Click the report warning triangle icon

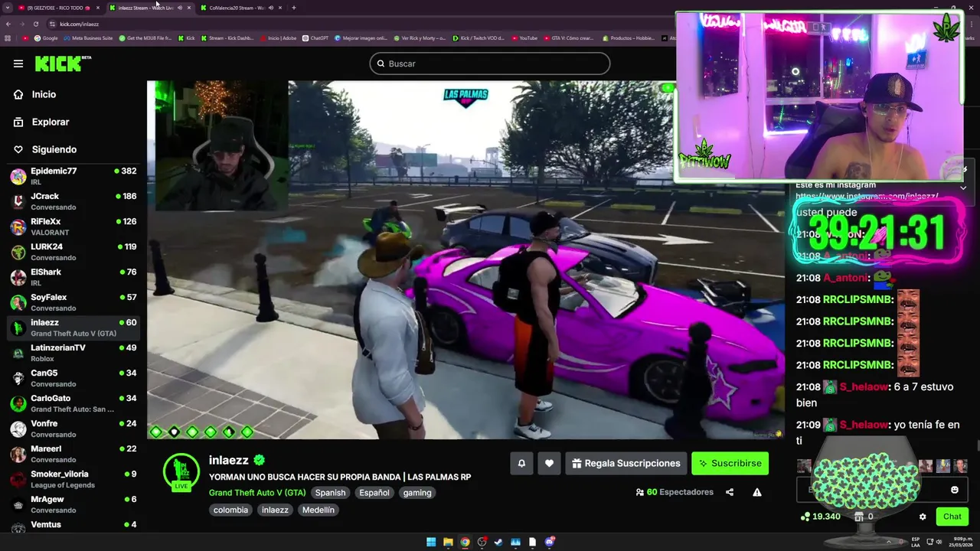point(757,492)
